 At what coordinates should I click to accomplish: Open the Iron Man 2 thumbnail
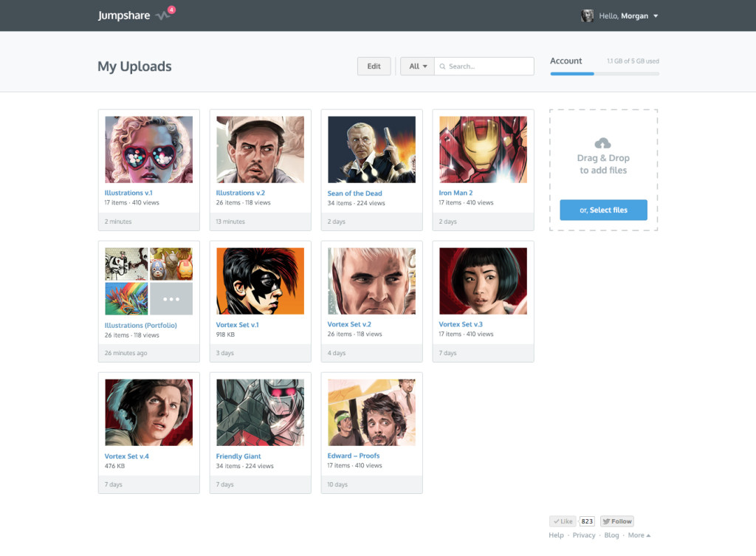click(x=483, y=148)
